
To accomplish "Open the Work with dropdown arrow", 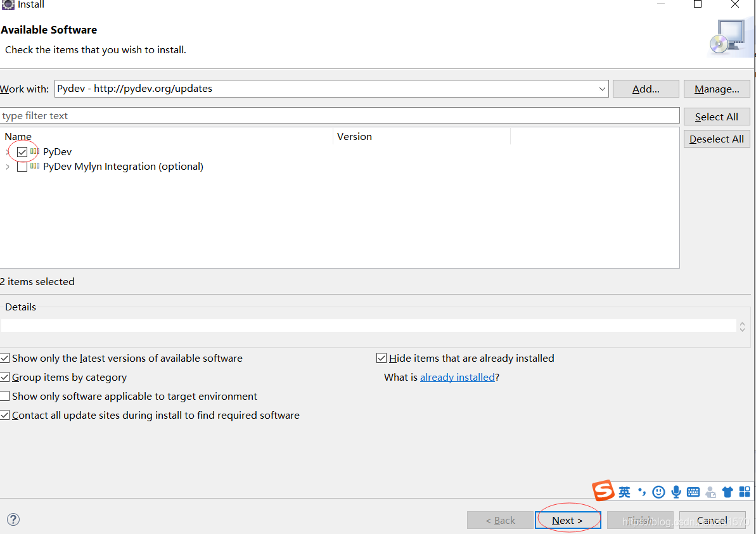I will (602, 89).
